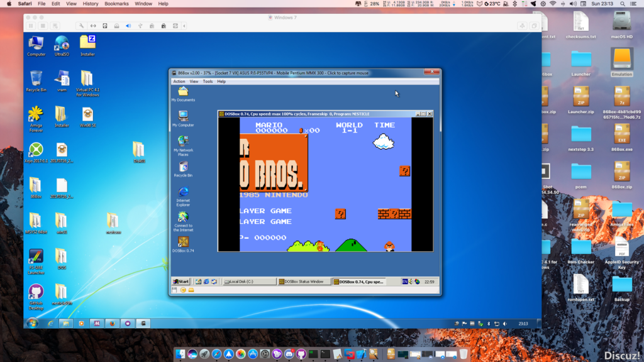The width and height of the screenshot is (644, 362).
Task: Select the Internet Explorer desktop icon in guest
Action: click(183, 197)
